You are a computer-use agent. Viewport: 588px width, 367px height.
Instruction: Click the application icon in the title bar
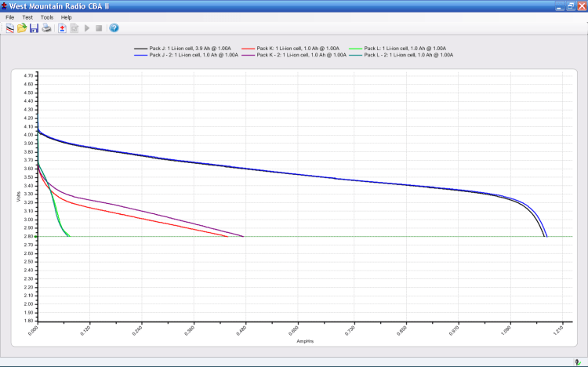tap(5, 5)
